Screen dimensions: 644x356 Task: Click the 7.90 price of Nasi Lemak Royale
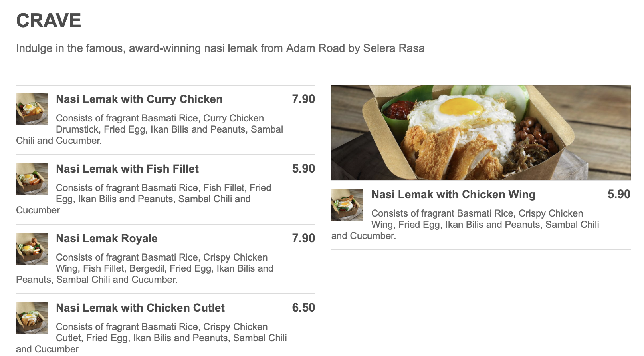303,238
